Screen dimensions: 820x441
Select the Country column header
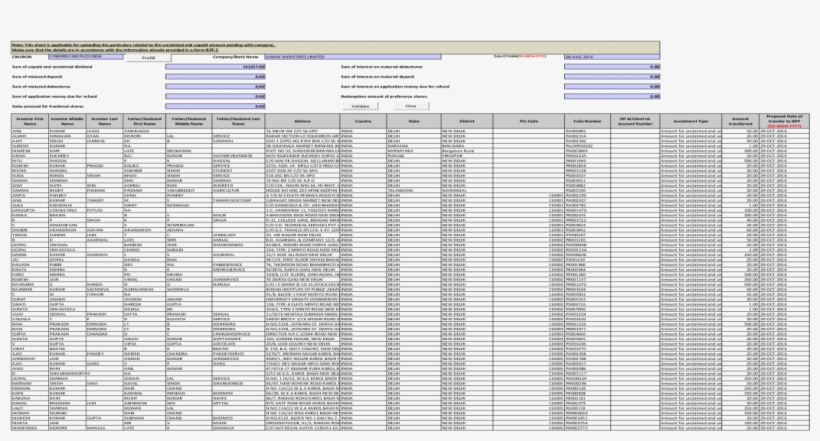pos(363,121)
